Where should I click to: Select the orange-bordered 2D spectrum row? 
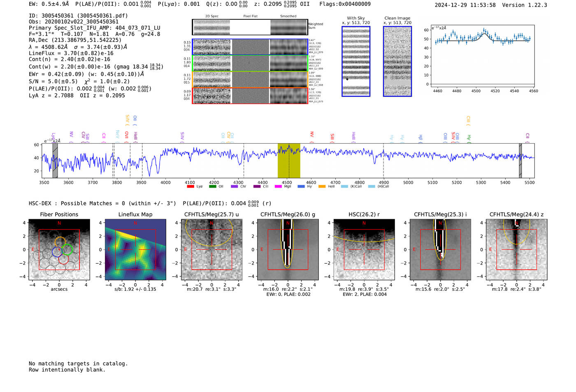250,79
